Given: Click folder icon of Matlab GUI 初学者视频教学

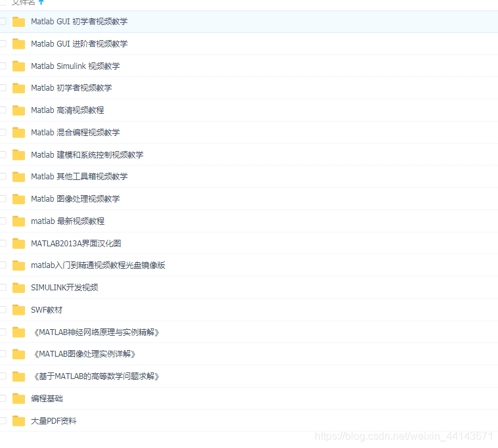Looking at the screenshot, I should point(19,22).
